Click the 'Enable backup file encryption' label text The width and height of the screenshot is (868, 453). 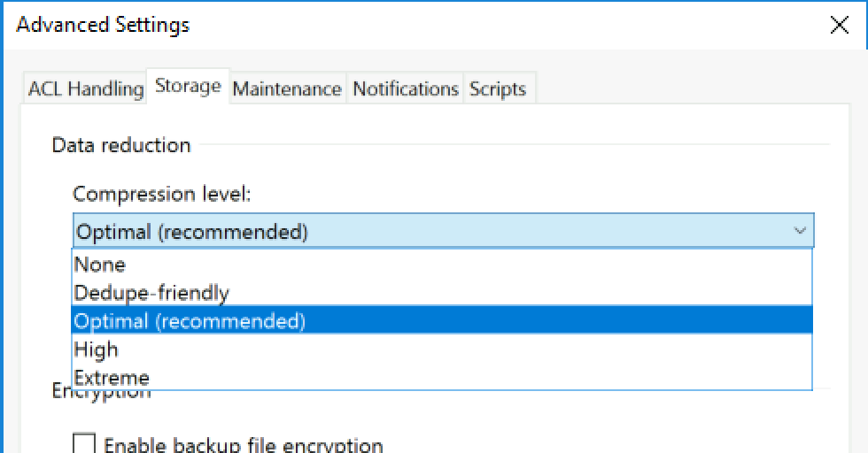click(243, 445)
